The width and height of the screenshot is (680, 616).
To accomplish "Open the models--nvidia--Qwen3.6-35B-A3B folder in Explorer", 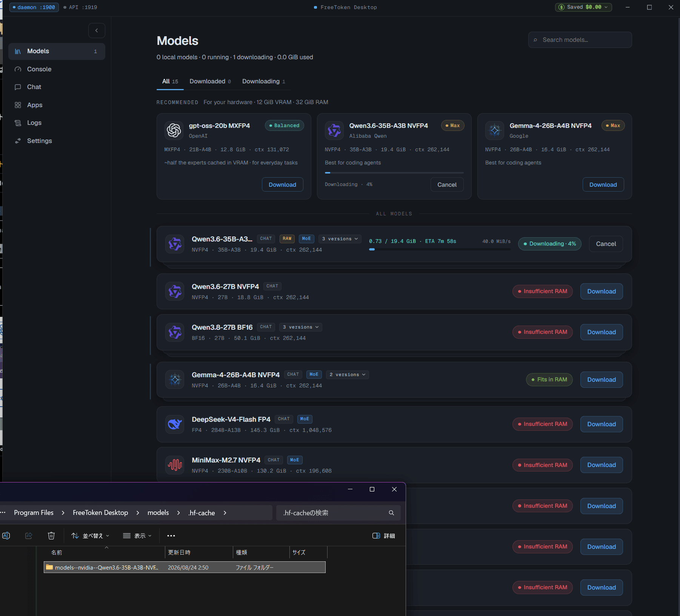I will tap(185, 567).
